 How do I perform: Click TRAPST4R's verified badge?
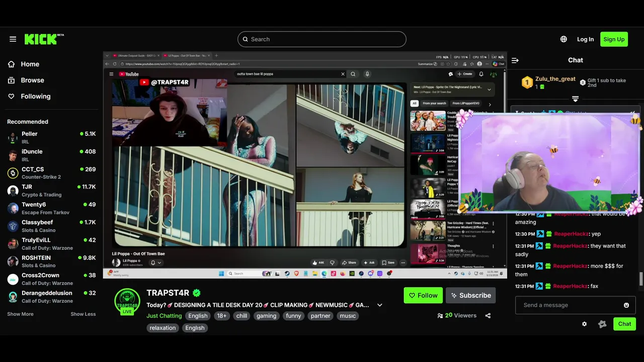click(197, 293)
